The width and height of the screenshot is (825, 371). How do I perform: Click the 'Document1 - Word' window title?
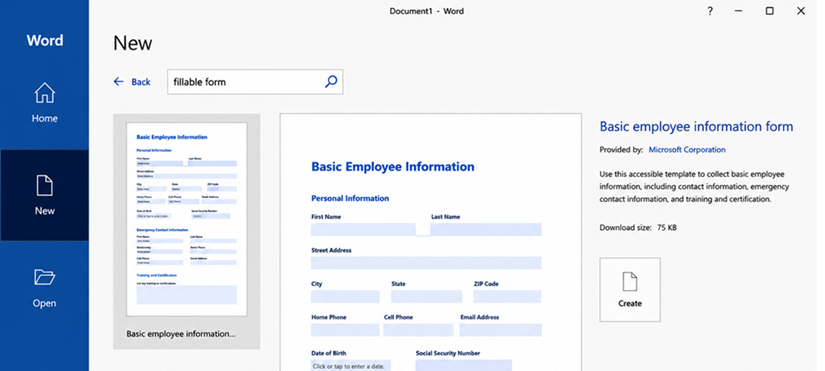click(x=427, y=11)
